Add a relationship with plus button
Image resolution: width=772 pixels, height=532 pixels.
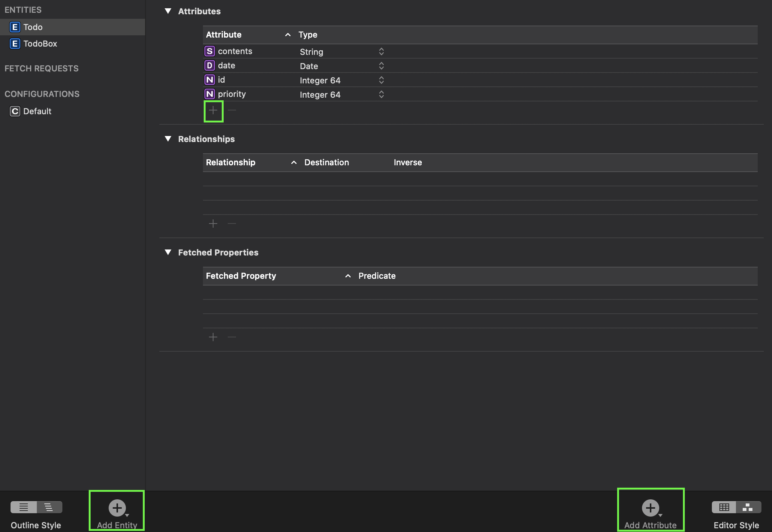coord(213,224)
